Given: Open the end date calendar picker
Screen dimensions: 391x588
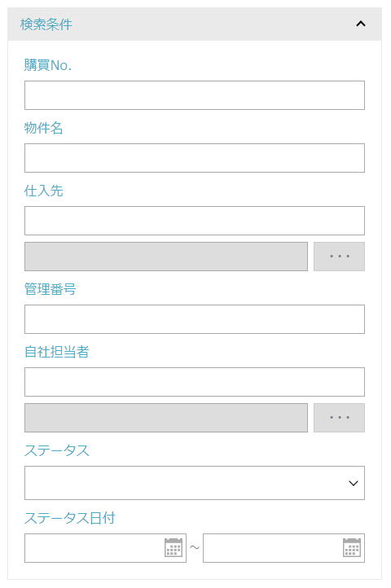Looking at the screenshot, I should point(352,547).
